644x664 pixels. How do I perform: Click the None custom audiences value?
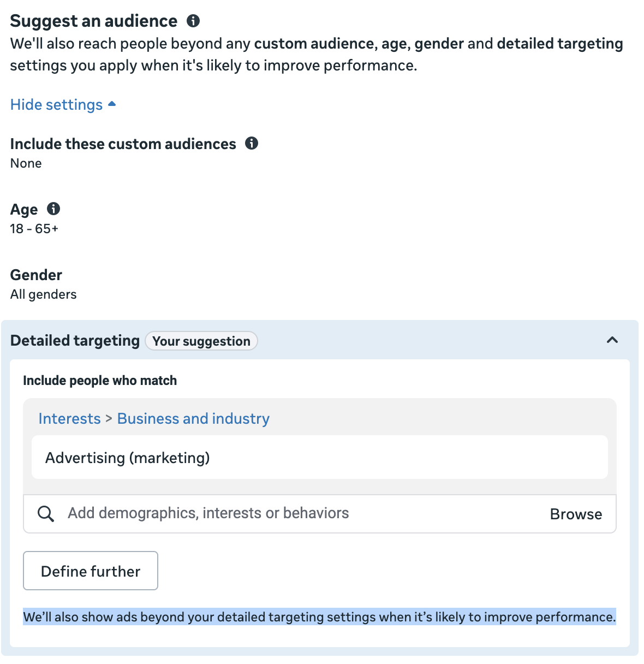26,163
